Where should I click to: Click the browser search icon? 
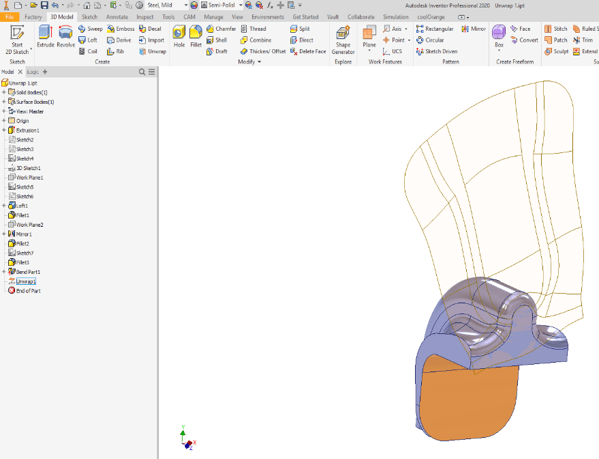point(142,72)
